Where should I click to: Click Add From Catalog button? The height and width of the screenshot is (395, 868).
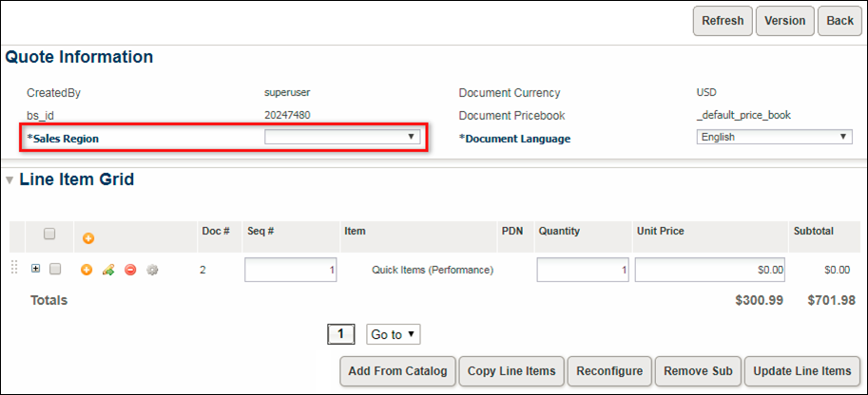point(397,371)
